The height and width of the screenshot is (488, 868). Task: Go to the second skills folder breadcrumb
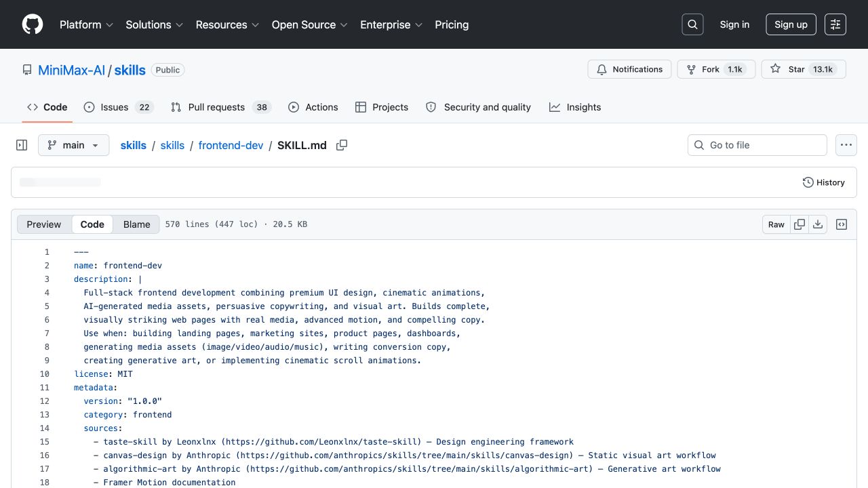[172, 145]
